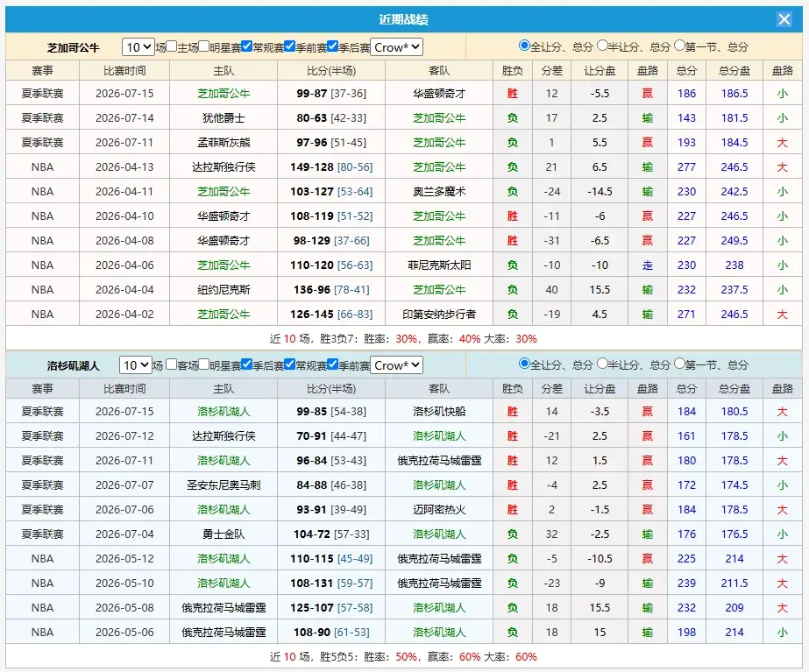Click score 99-87 in 芝加哥公牛 table
The height and width of the screenshot is (672, 809).
312,94
